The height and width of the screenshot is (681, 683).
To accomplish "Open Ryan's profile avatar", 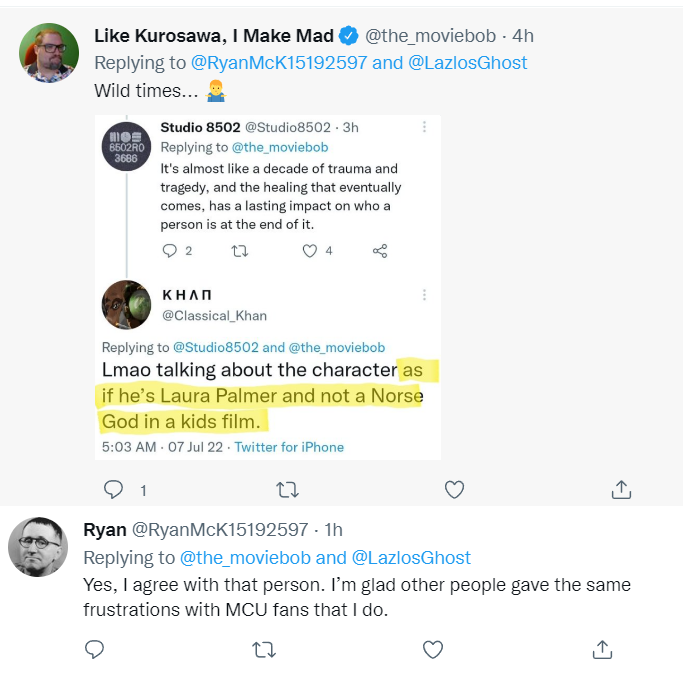I will coord(38,546).
